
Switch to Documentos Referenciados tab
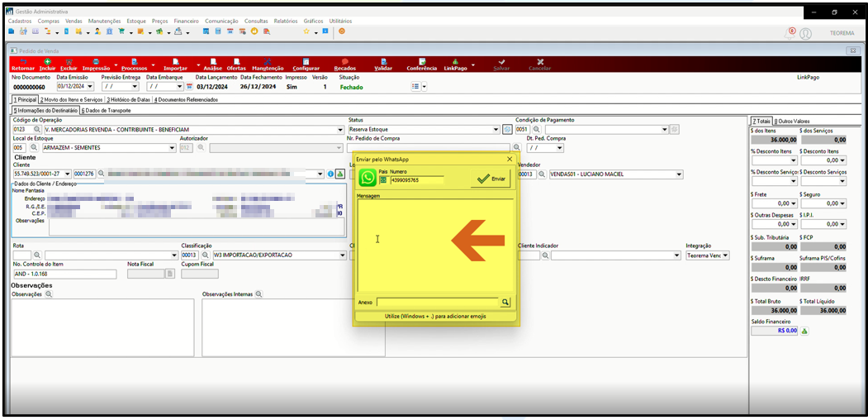pos(186,100)
